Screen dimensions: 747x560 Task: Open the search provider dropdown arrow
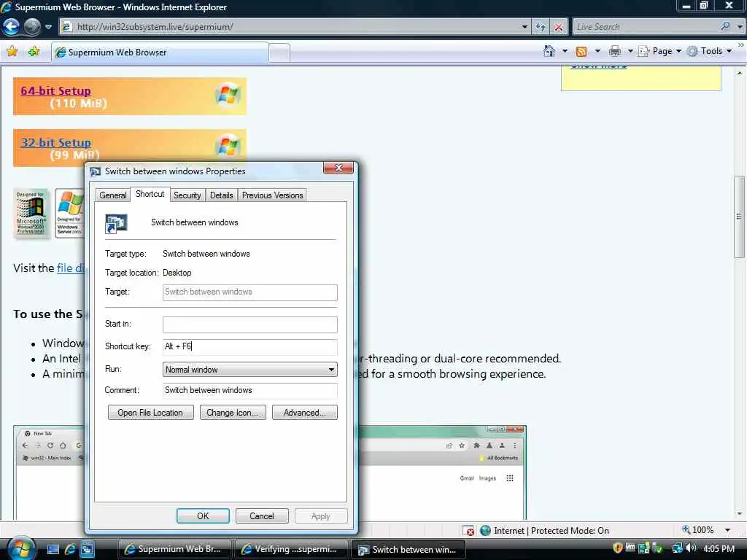coord(740,27)
